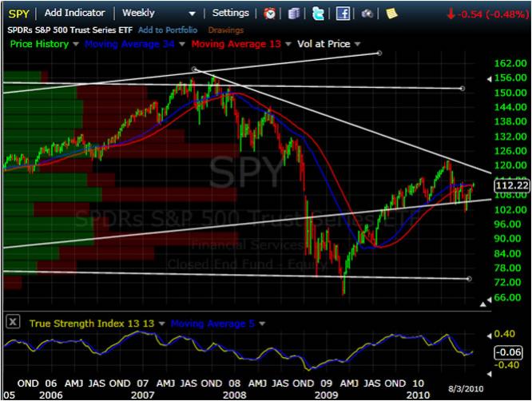Click the scale arrow beside 0.40
The width and height of the screenshot is (532, 401).
489,335
